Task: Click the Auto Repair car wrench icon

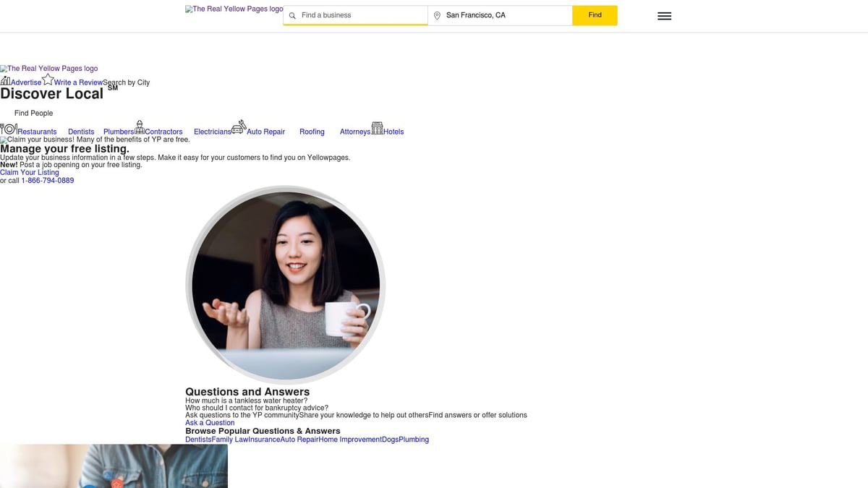Action: [239, 127]
